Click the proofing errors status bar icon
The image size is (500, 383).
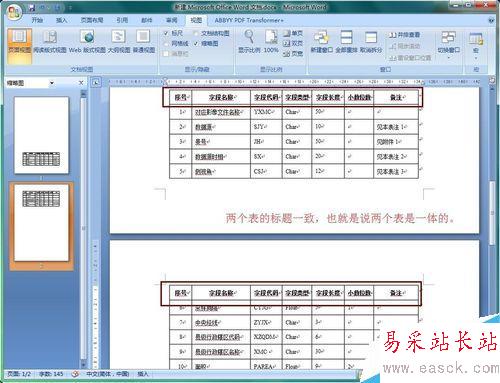[75, 374]
